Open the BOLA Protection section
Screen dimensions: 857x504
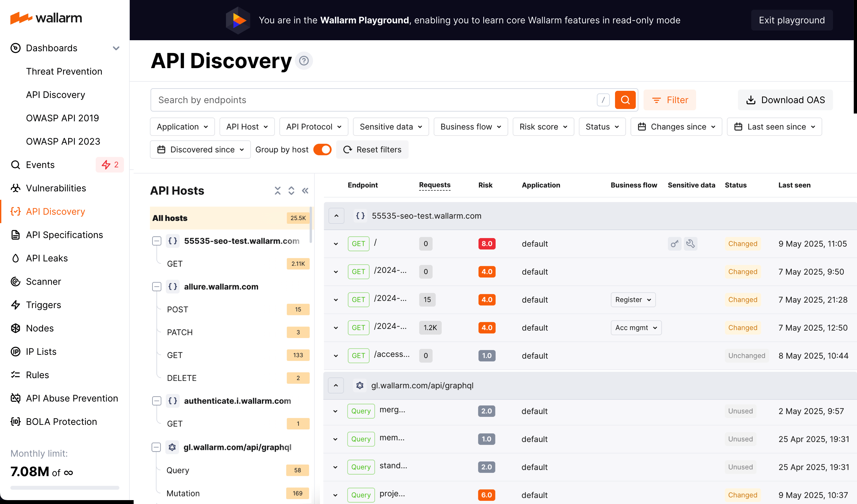tap(61, 421)
